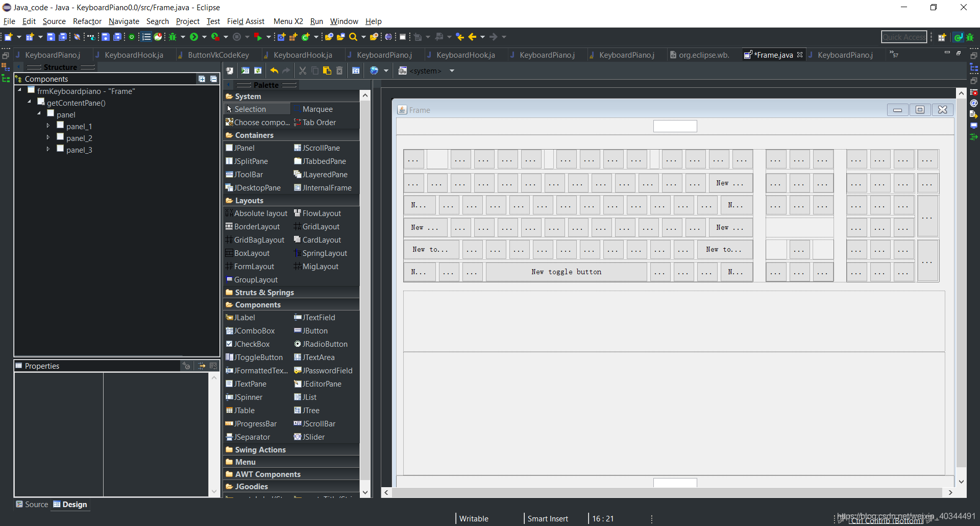This screenshot has height=526, width=980.
Task: Click the Save icon in main toolbar
Action: click(x=51, y=37)
